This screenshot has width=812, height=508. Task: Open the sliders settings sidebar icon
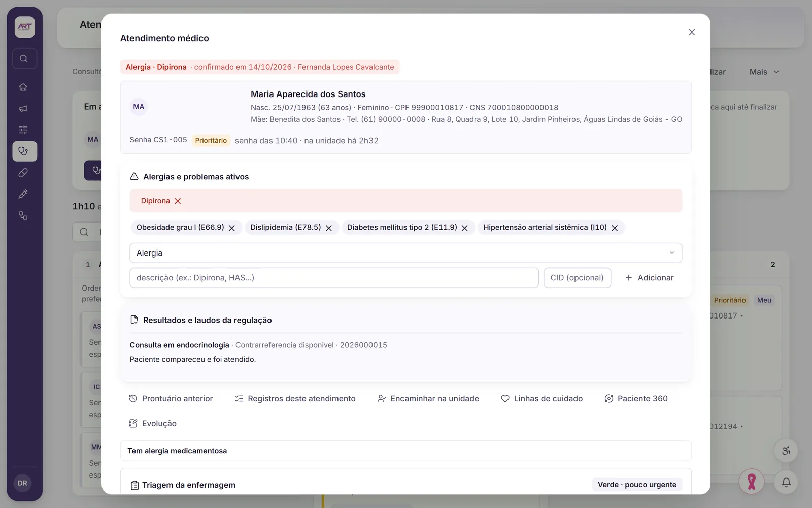click(23, 130)
